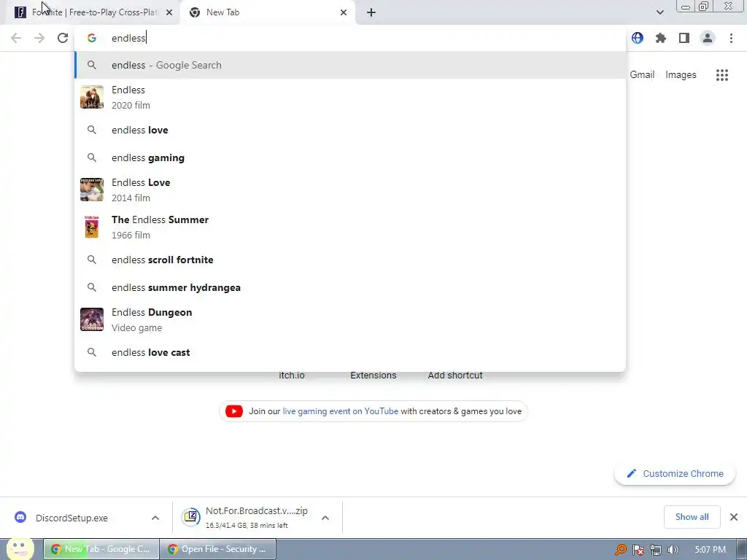Image resolution: width=747 pixels, height=560 pixels.
Task: Click the Endless Dungeon cover thumbnail
Action: coord(91,319)
